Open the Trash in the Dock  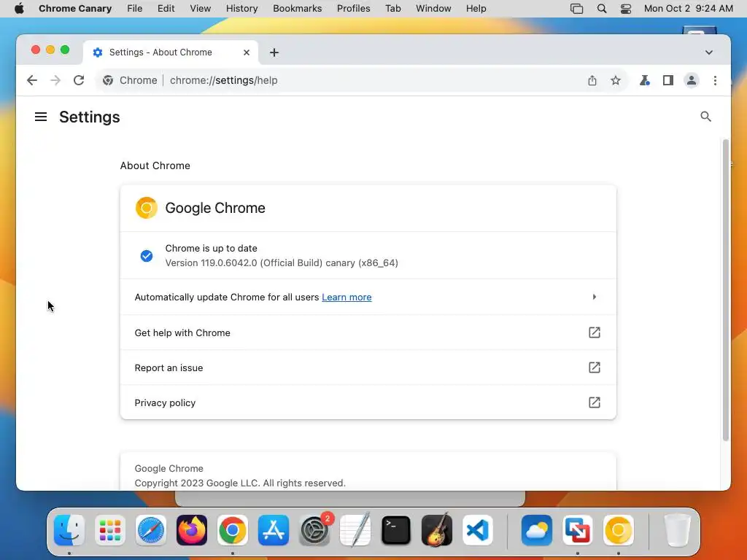pos(677,530)
